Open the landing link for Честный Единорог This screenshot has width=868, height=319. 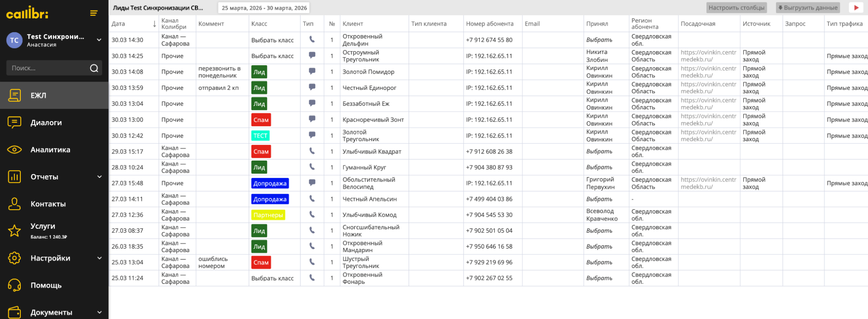point(708,88)
